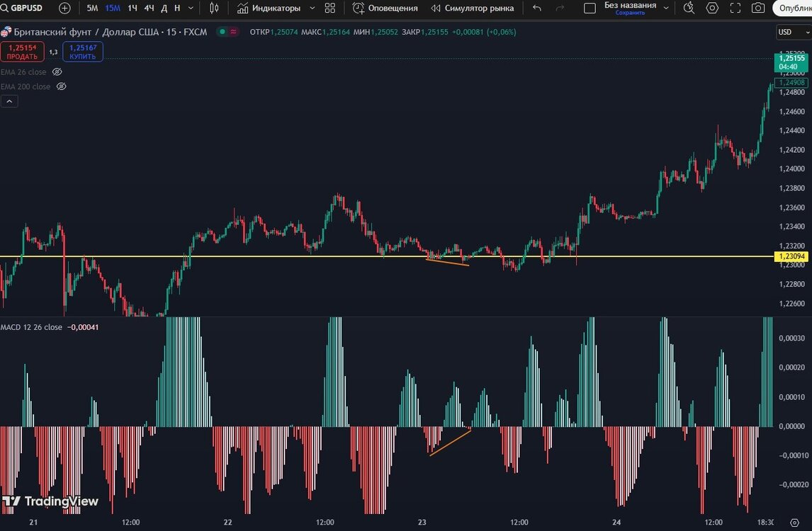The image size is (812, 531).
Task: Select the Д daily timeframe
Action: pyautogui.click(x=164, y=8)
